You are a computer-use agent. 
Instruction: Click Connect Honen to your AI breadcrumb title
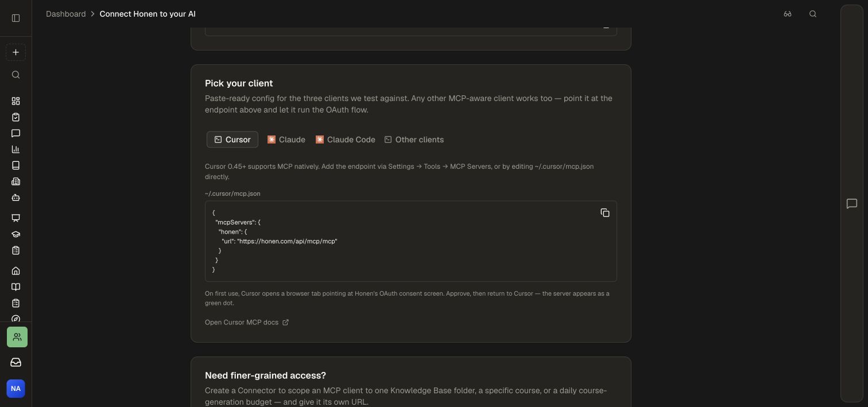148,14
